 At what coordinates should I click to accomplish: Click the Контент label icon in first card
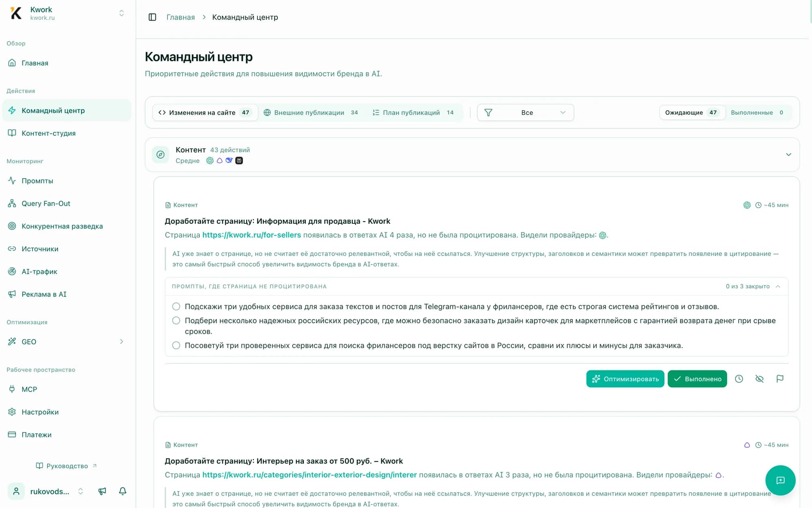click(168, 205)
